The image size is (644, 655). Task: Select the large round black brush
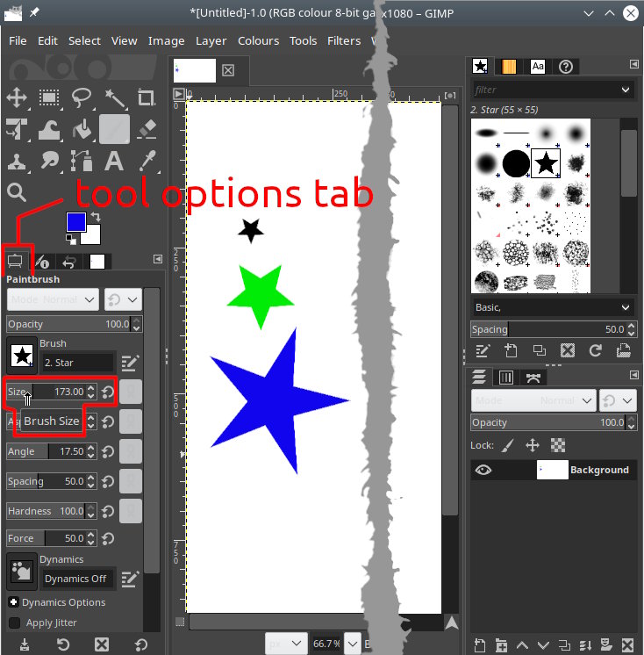tap(516, 163)
